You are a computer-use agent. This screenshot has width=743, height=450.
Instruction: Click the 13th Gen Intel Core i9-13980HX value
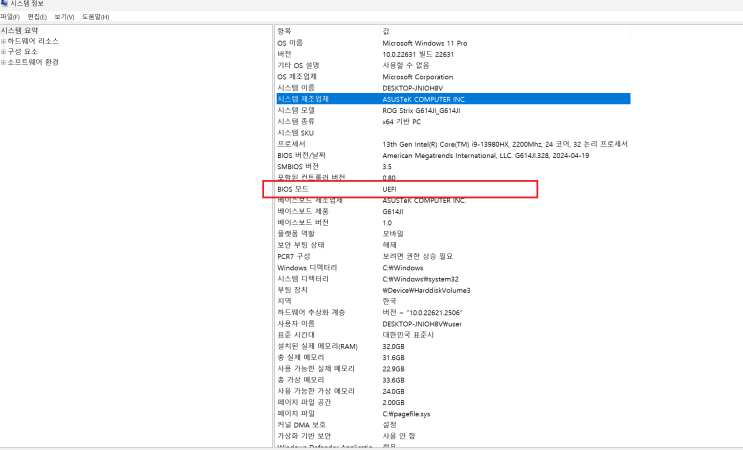click(505, 144)
